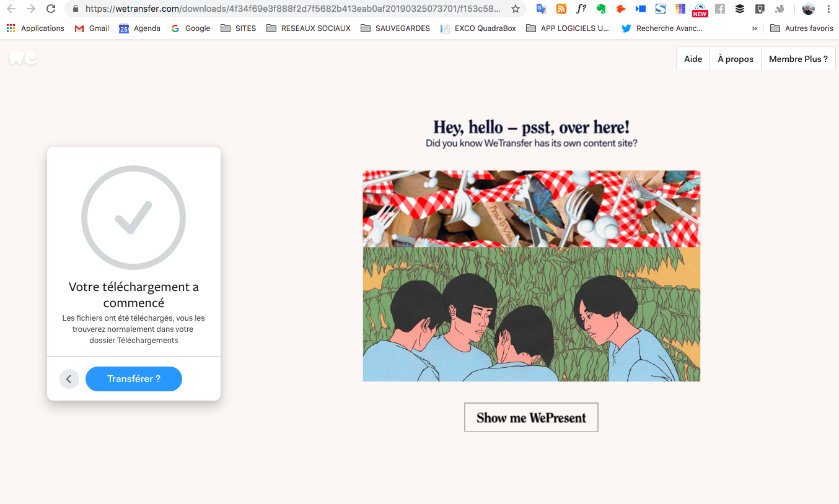Open the grey Facebook extension
The height and width of the screenshot is (504, 839).
(x=720, y=9)
